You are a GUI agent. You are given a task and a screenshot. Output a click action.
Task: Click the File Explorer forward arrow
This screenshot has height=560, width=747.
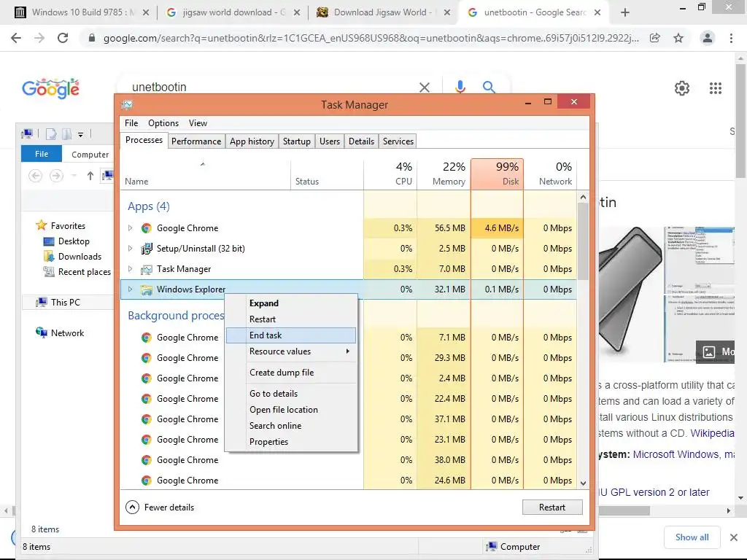click(x=56, y=176)
